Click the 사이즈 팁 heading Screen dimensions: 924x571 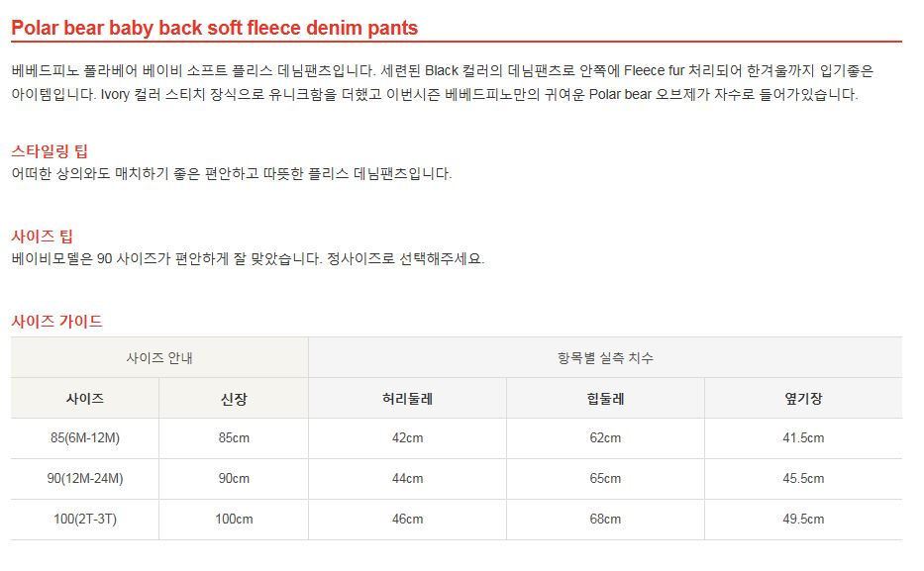click(x=42, y=237)
